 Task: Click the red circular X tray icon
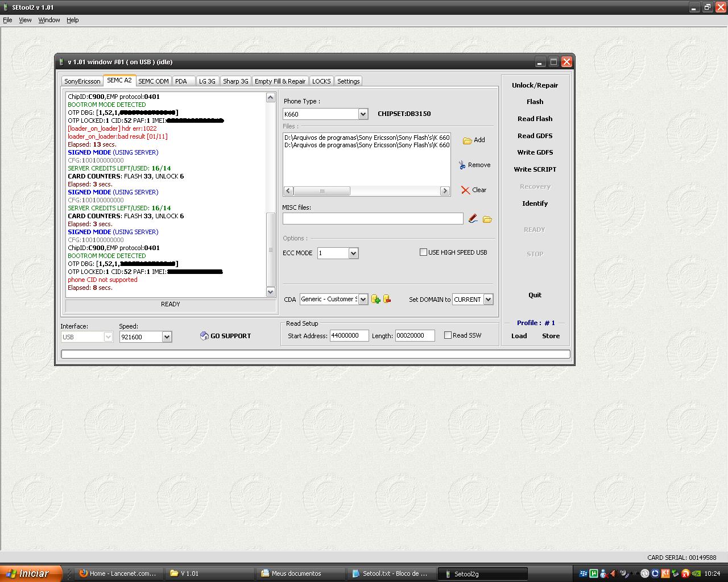pos(685,573)
